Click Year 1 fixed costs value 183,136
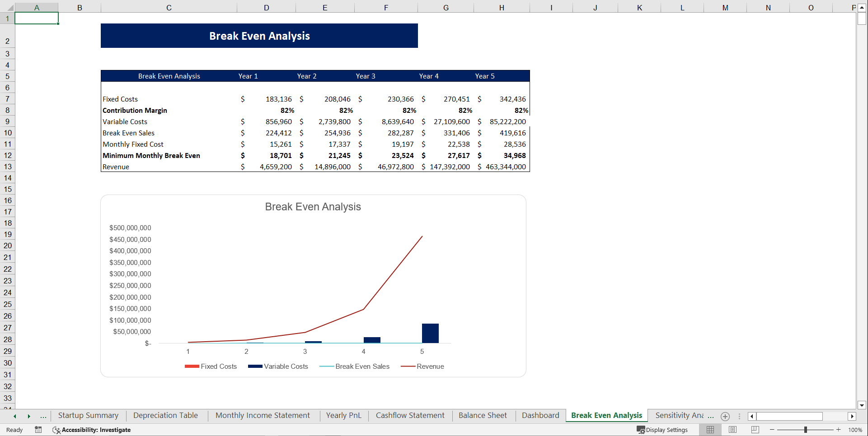 point(266,99)
